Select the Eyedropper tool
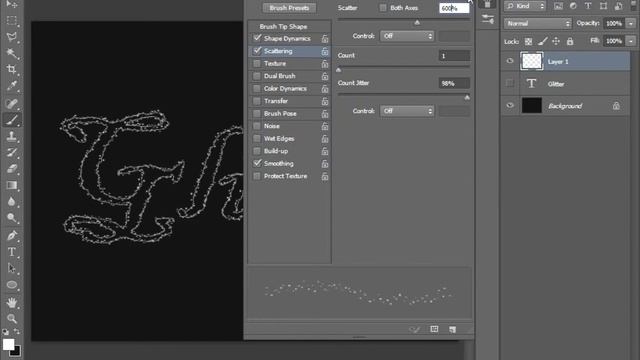The image size is (640, 360). point(12,85)
